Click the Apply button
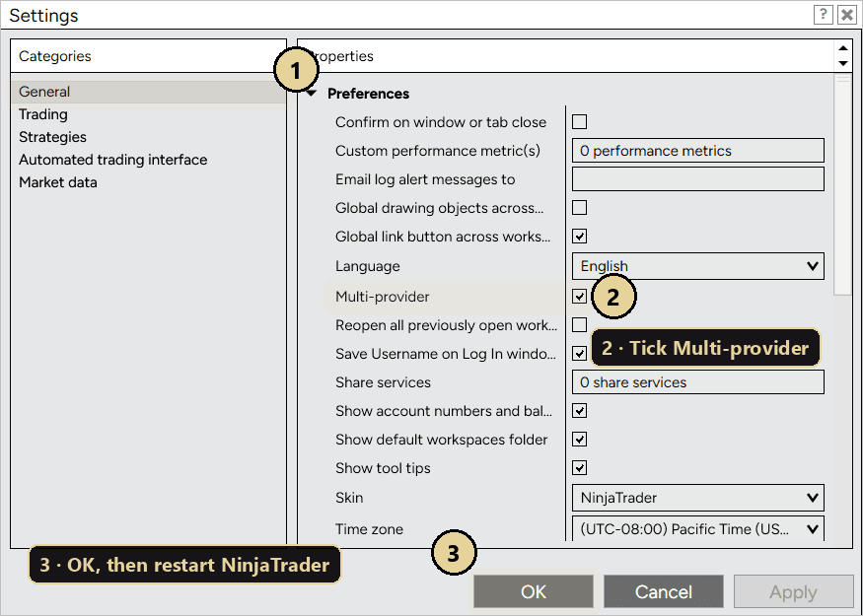Viewport: 863px width, 616px height. coord(793,591)
